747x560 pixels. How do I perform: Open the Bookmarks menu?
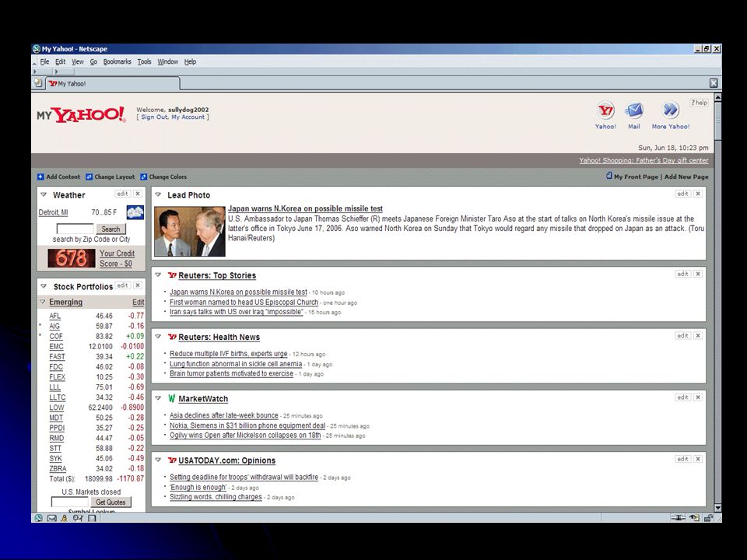[x=117, y=62]
